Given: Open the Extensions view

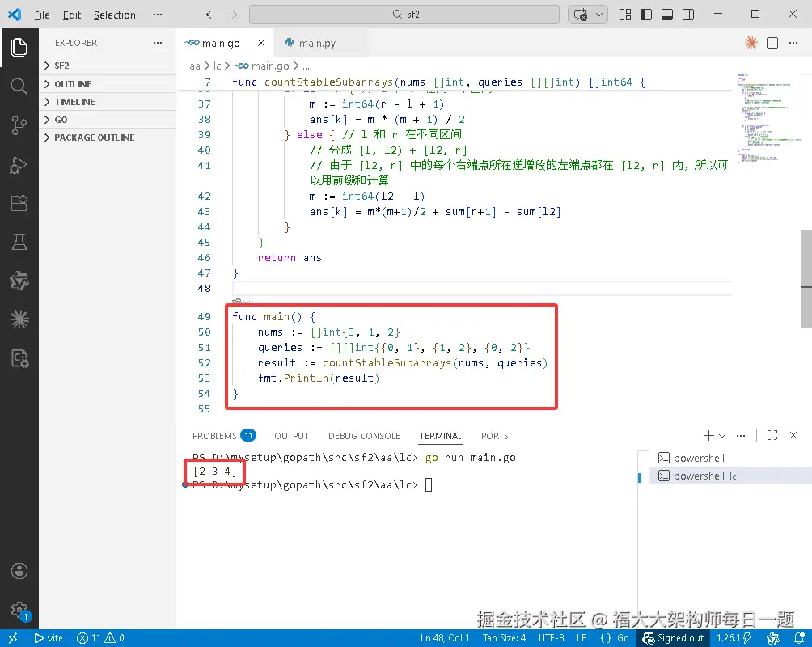Looking at the screenshot, I should (x=19, y=203).
